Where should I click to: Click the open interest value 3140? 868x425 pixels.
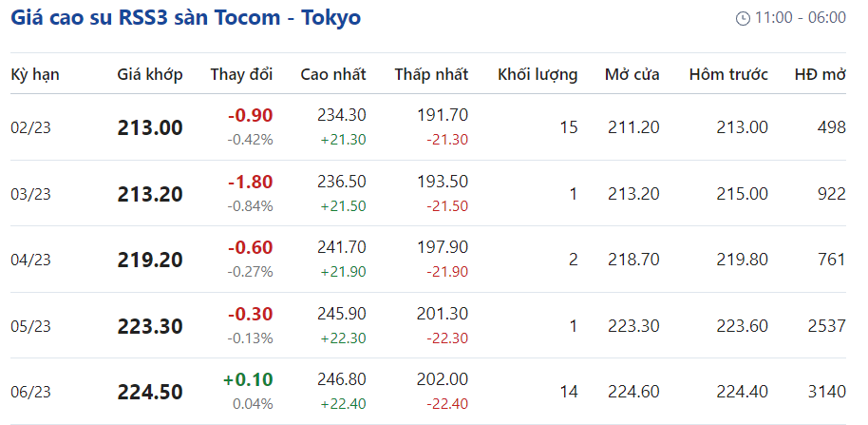tap(824, 392)
